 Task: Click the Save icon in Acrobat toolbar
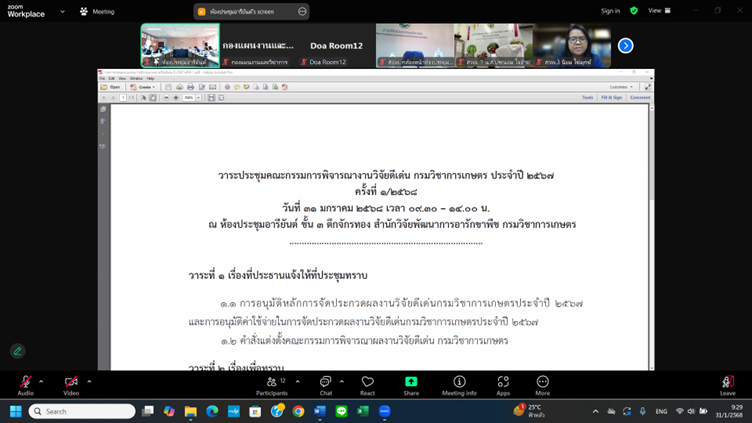[x=168, y=87]
